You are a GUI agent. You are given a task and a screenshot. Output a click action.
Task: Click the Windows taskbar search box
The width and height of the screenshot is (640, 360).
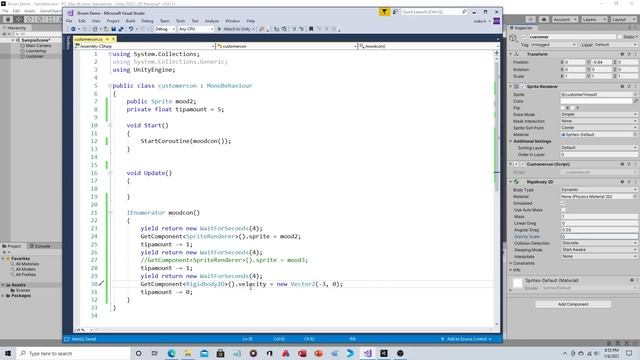point(73,353)
